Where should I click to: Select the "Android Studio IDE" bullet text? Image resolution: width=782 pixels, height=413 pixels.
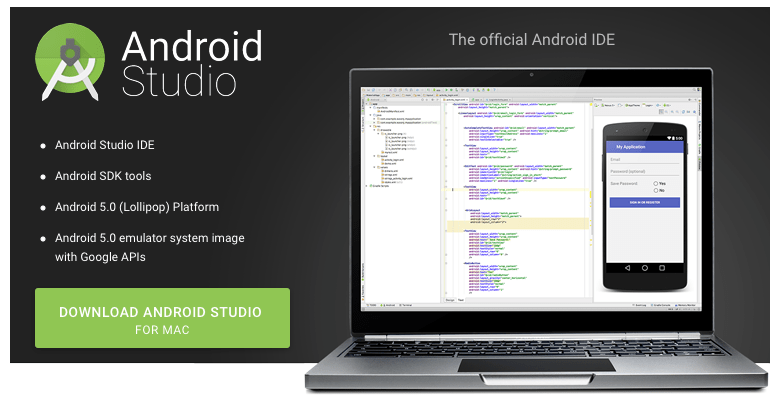[105, 145]
